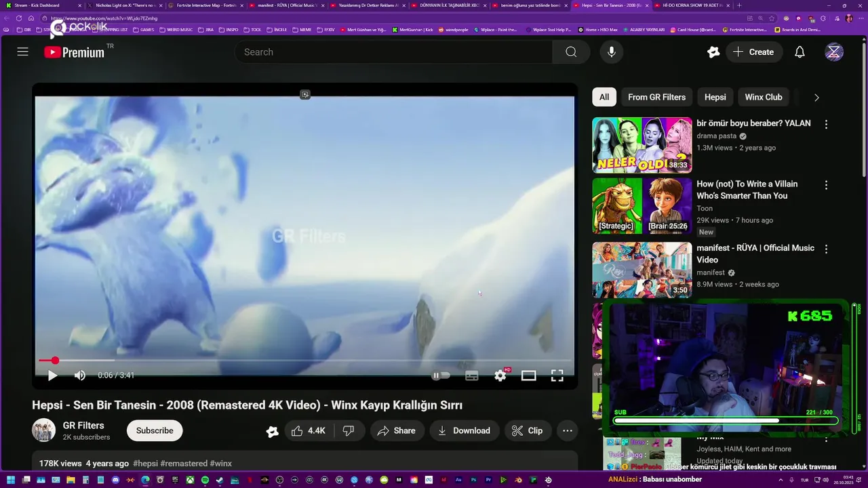Viewport: 868px width, 488px height.
Task: Click the search magnifier button
Action: pyautogui.click(x=571, y=52)
